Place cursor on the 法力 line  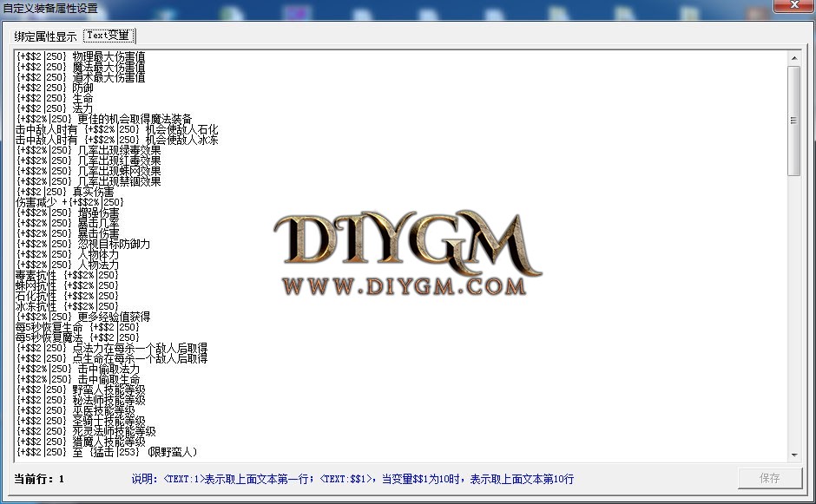[55, 108]
